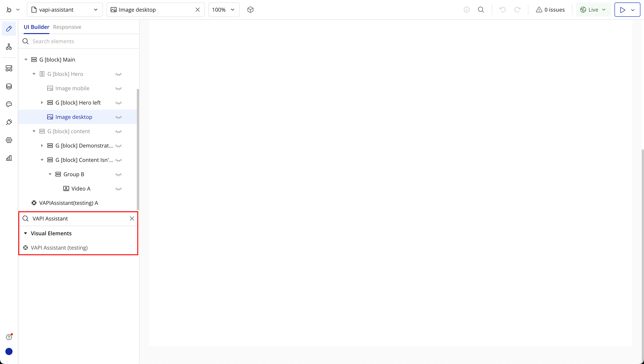Open the 100% zoom dropdown
644x364 pixels.
[223, 10]
